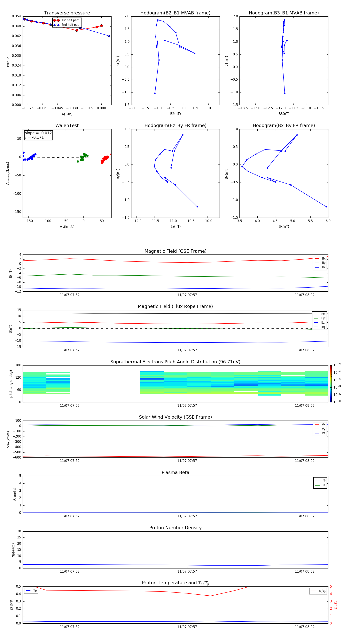Click the 'Bx' legend entry in GSE panel
This screenshot has width=351, height=644.
coord(320,259)
